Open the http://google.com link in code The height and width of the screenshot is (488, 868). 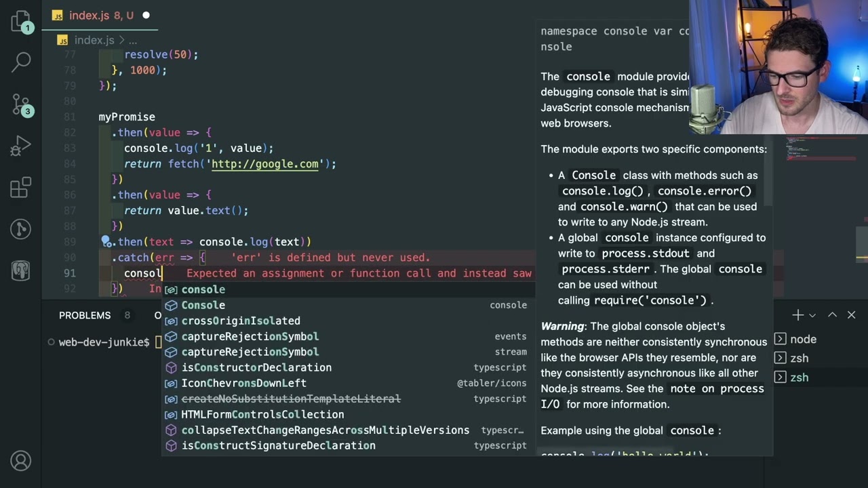(265, 164)
